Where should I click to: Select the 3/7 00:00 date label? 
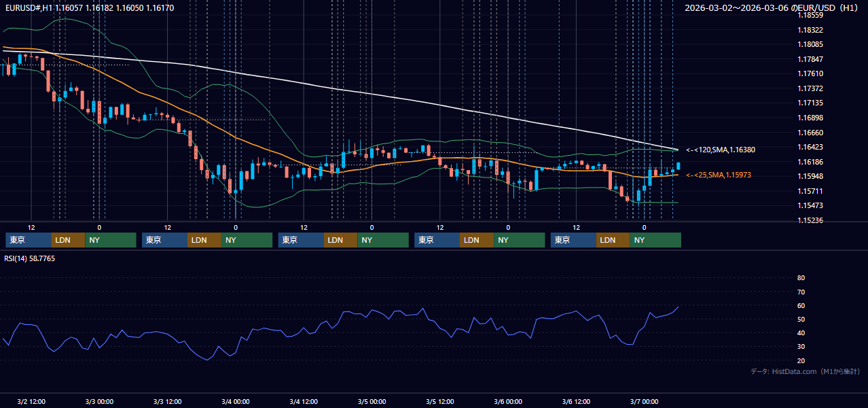(644, 402)
